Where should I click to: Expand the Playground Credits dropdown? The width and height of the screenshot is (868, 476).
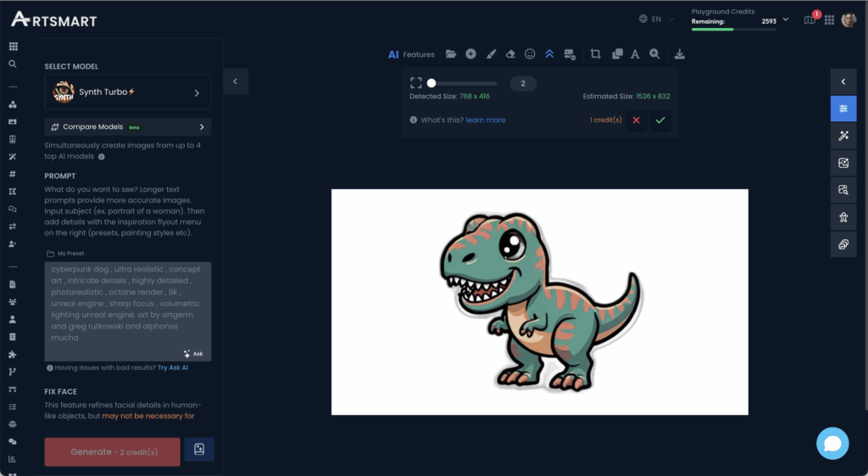click(786, 19)
